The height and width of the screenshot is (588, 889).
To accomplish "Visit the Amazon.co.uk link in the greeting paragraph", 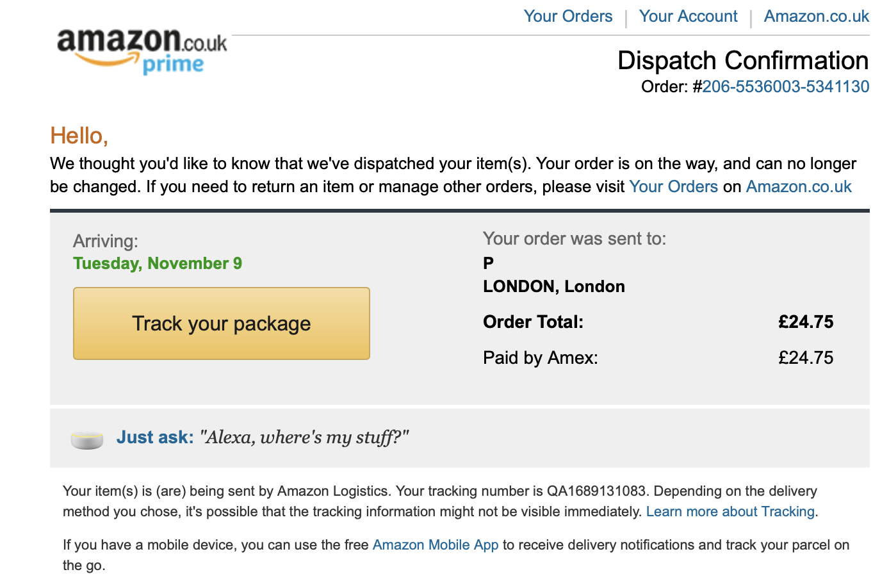I will 799,186.
